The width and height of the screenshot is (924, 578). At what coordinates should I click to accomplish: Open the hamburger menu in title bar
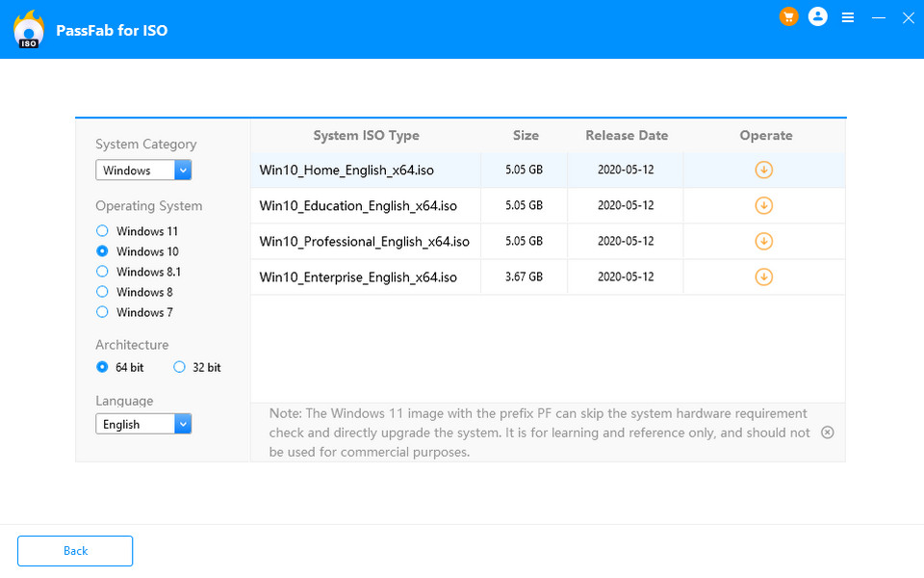pos(848,17)
